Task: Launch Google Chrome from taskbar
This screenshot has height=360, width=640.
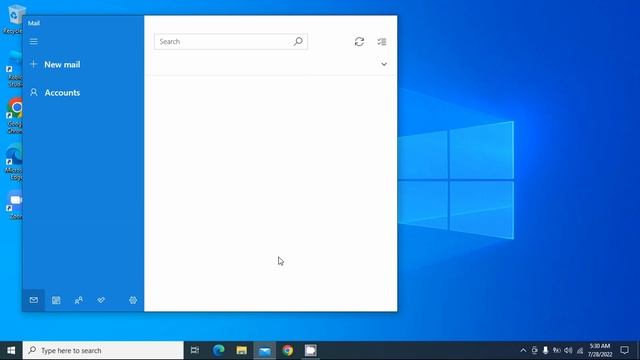Action: pyautogui.click(x=288, y=351)
